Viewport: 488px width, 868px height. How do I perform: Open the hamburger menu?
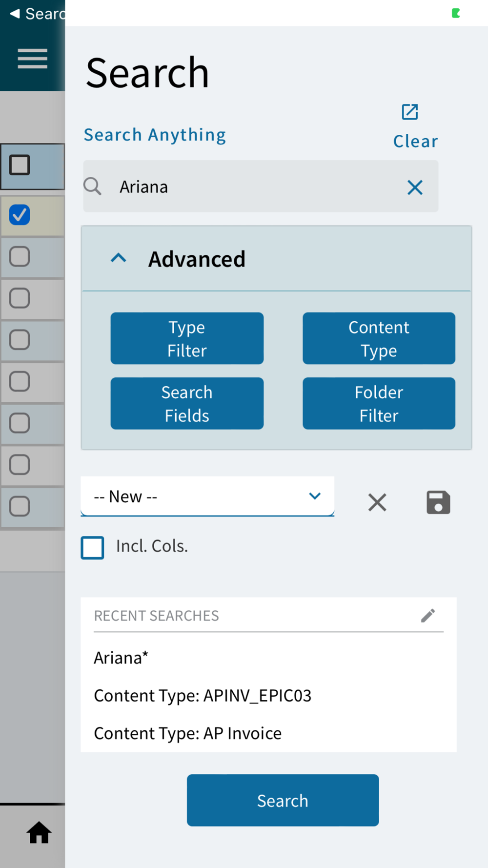tap(32, 59)
